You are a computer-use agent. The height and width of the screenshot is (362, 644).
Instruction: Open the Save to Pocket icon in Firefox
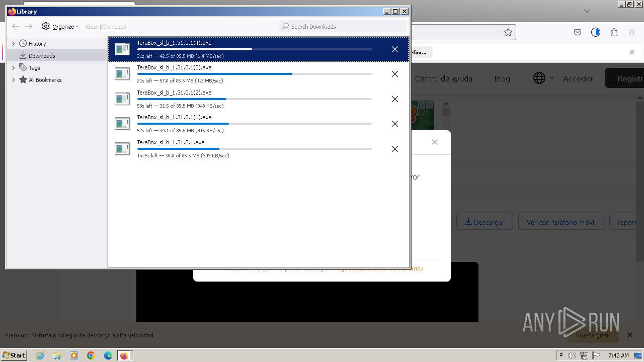point(578,32)
